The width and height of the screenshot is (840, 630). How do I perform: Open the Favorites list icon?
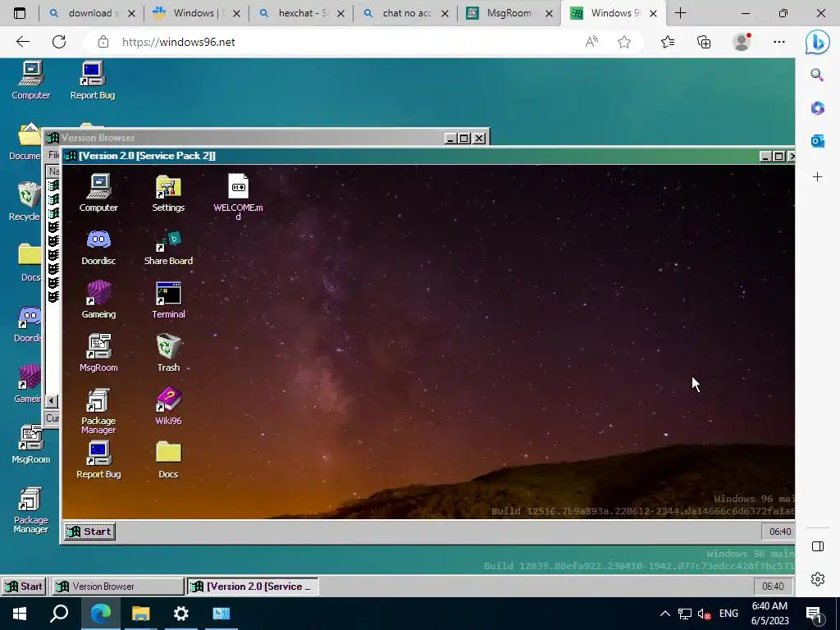click(x=668, y=42)
